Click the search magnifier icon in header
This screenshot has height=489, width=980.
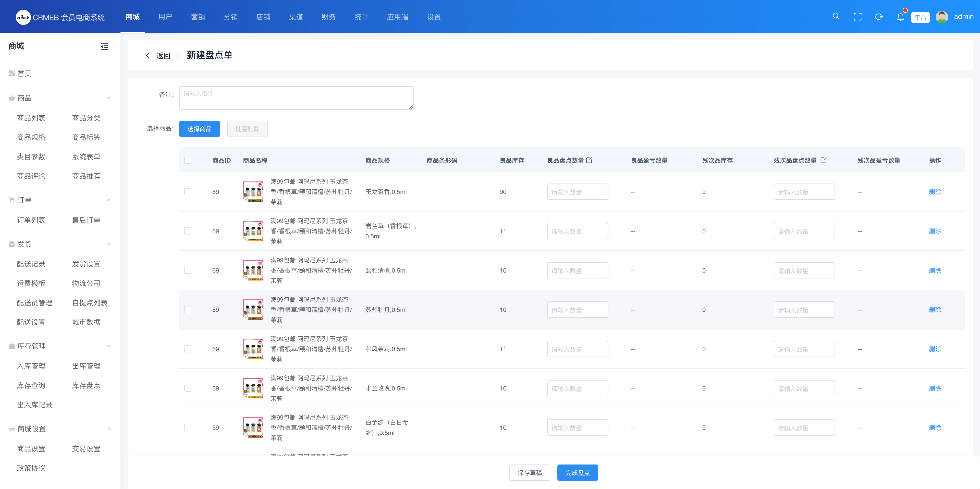[x=836, y=16]
